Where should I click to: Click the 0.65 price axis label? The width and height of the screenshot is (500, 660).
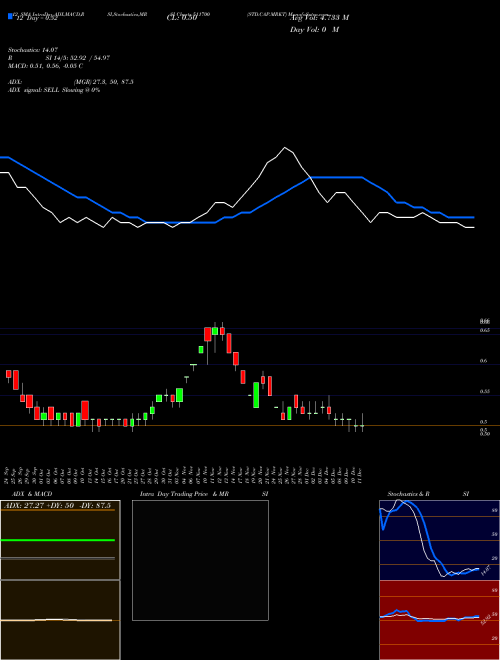point(484,330)
